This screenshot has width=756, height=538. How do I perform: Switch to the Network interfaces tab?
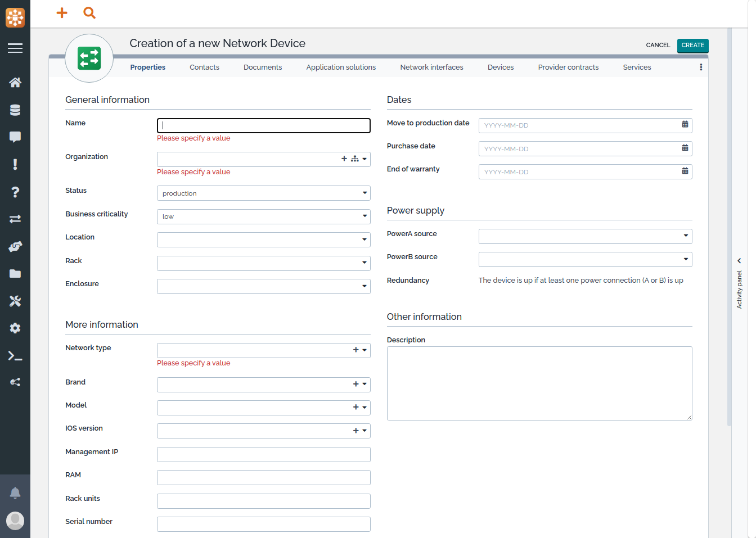click(431, 67)
